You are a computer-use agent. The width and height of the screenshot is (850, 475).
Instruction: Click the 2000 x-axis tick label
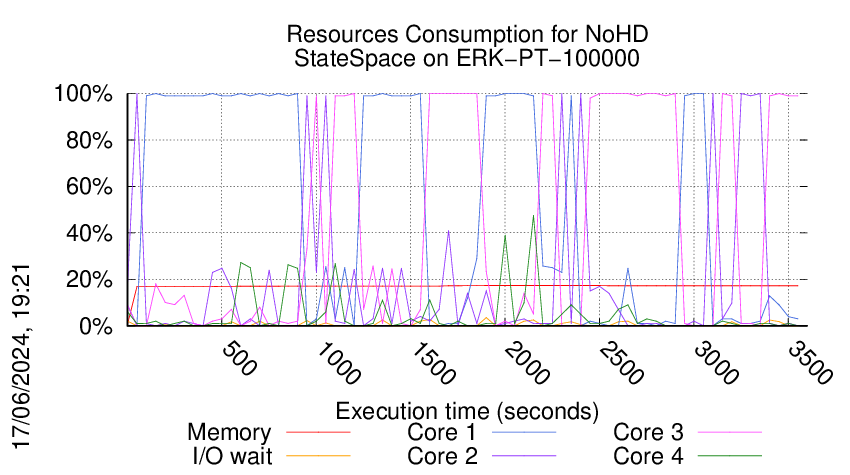pos(526,363)
